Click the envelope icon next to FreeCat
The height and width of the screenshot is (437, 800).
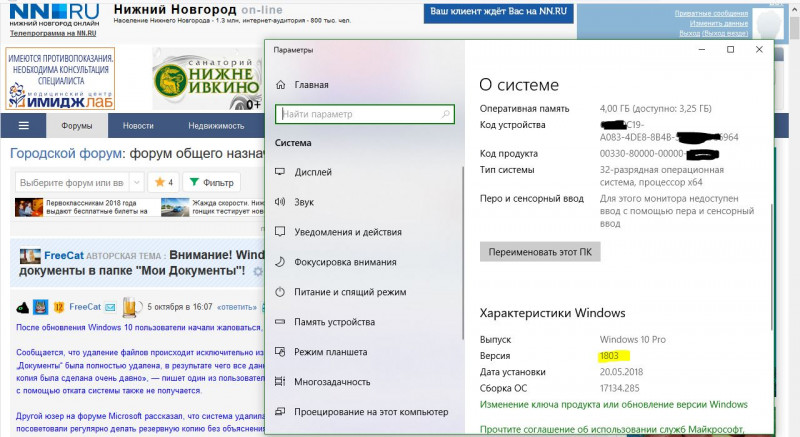tap(110, 307)
